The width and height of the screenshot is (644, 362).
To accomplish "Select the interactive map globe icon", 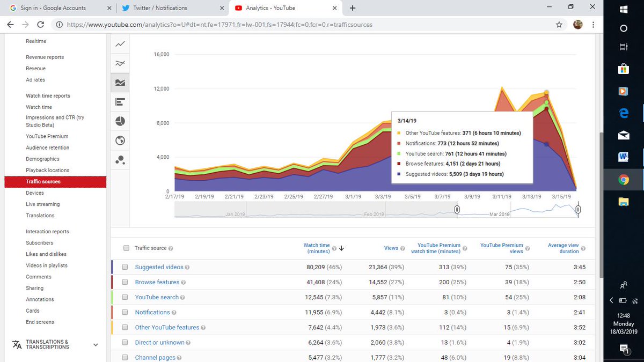I will (x=120, y=140).
